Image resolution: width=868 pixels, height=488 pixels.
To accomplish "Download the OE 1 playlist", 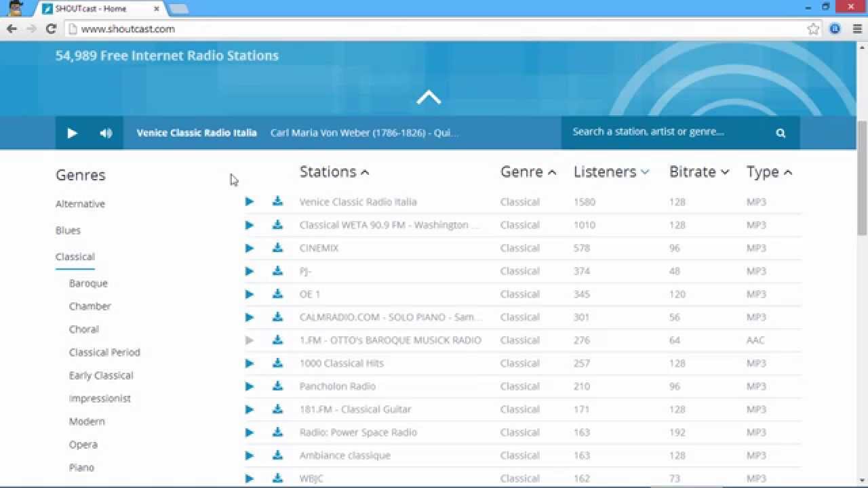I will click(x=277, y=293).
